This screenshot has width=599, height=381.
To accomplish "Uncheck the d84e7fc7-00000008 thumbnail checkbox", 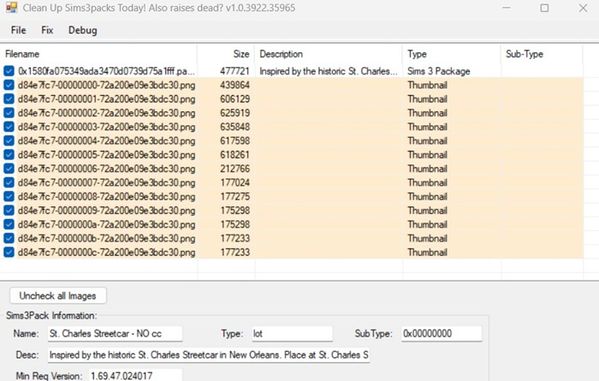I will 9,196.
